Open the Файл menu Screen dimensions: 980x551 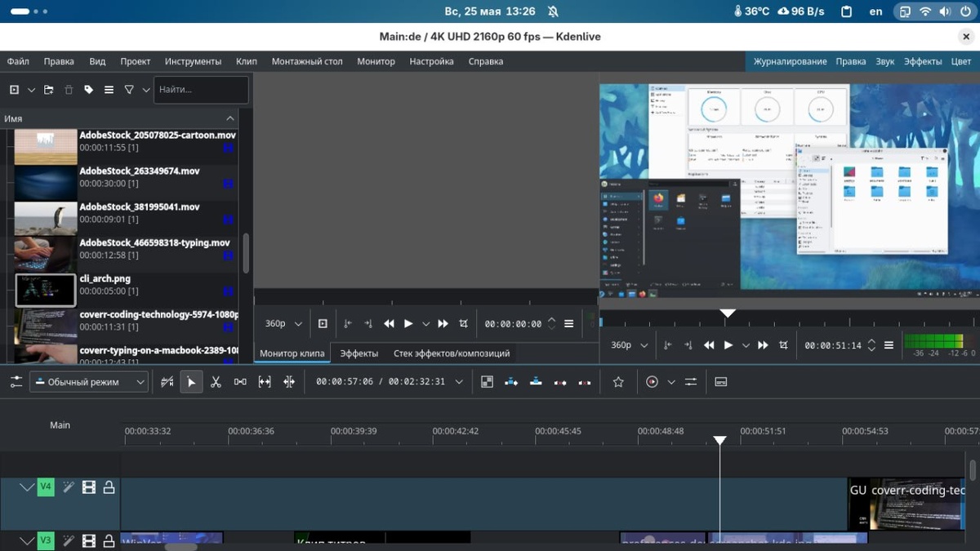(x=18, y=61)
